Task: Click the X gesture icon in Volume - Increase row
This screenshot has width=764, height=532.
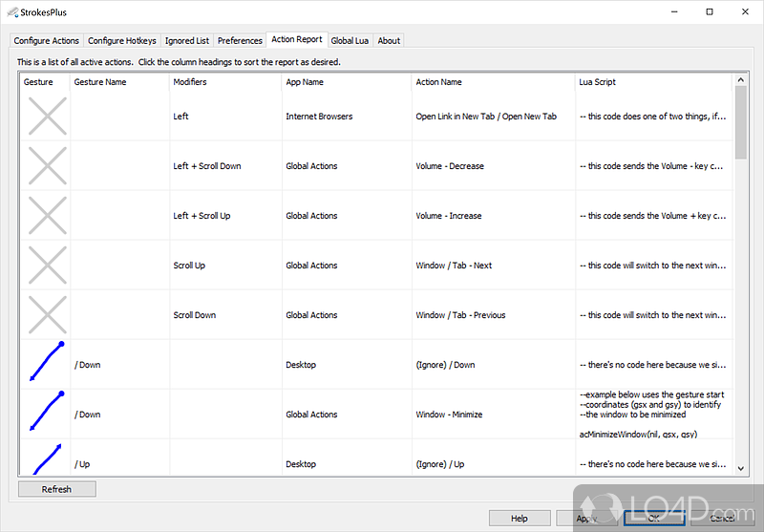Action: click(x=47, y=215)
